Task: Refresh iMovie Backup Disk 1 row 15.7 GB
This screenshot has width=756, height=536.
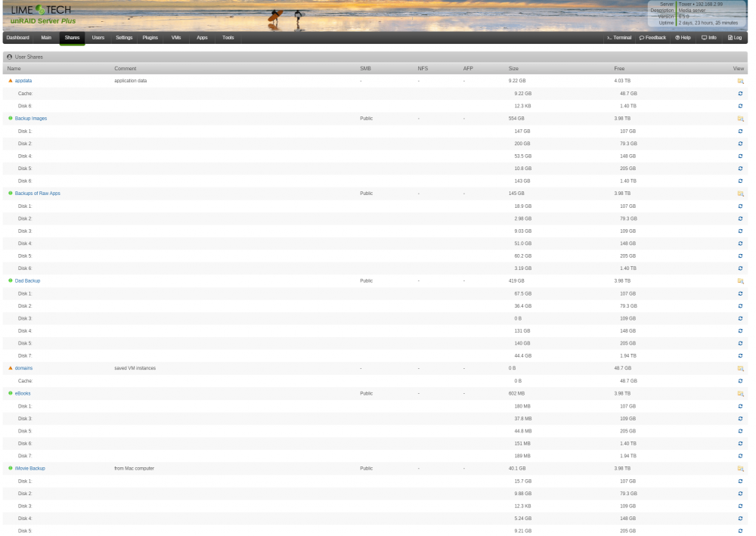Action: click(740, 481)
